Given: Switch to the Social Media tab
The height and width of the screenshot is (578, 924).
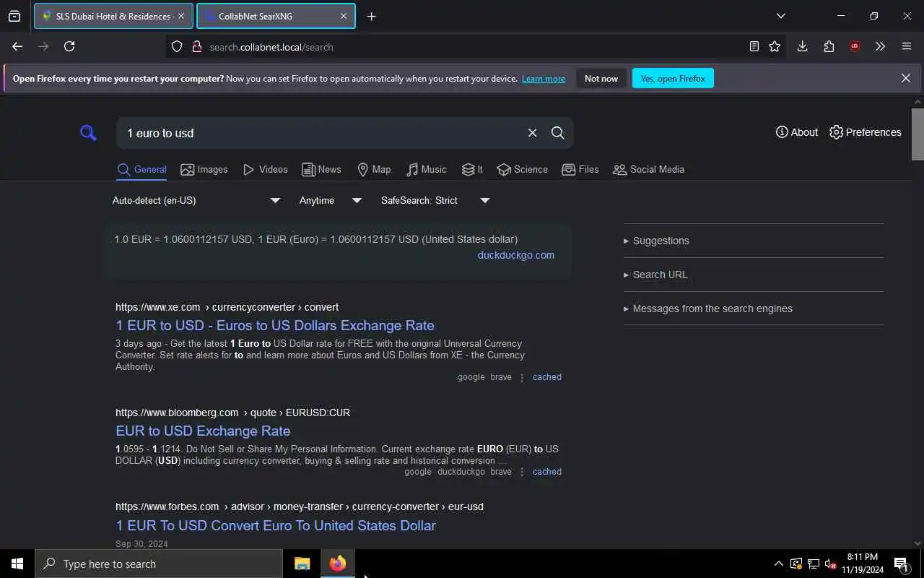Looking at the screenshot, I should tap(648, 169).
